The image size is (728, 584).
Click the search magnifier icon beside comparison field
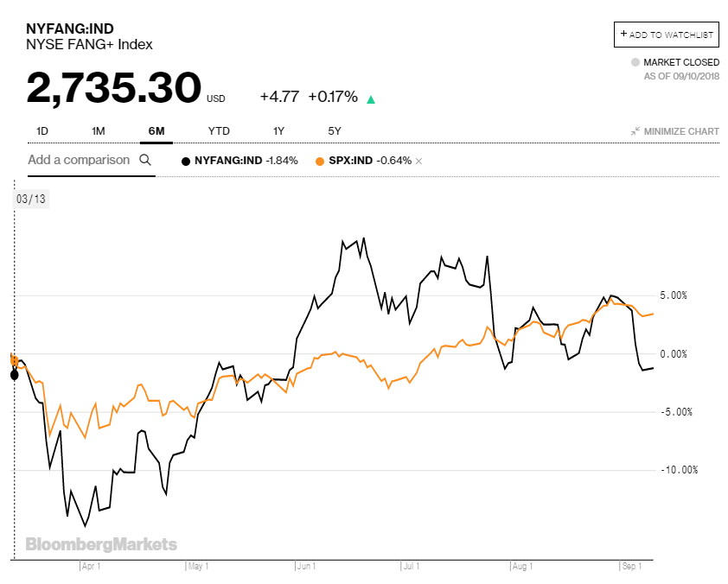pos(145,160)
